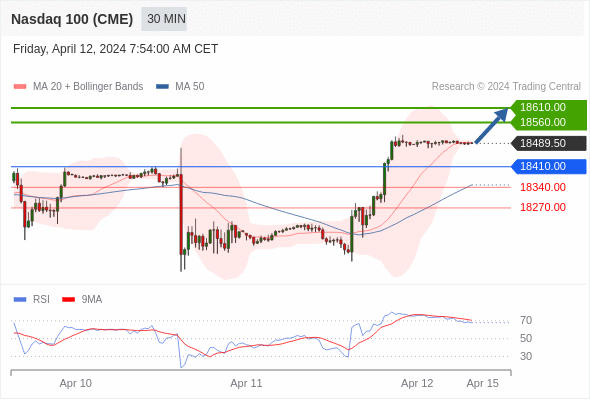Click the Apr 15 date axis label
Screen dimensions: 590x400
(x=482, y=383)
